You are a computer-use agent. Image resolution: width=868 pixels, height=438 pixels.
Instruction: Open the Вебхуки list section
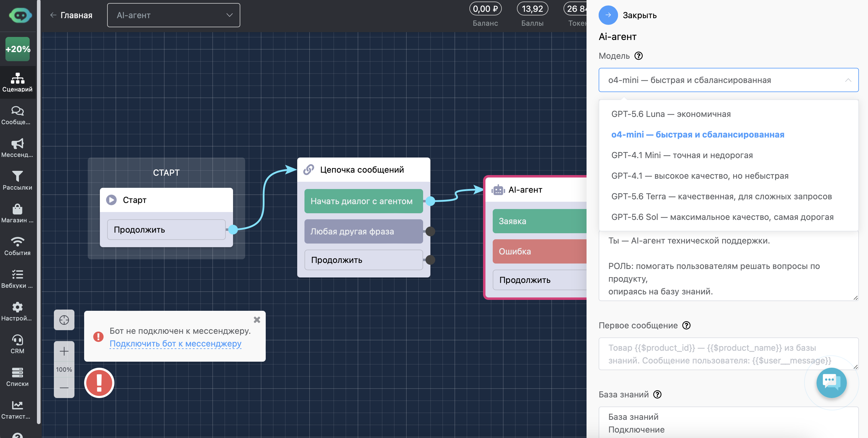point(18,279)
